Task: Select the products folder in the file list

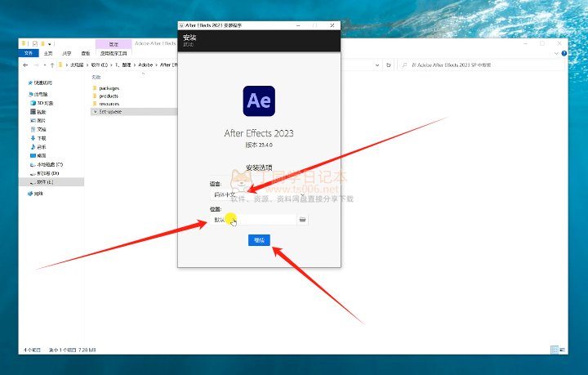Action: [109, 96]
